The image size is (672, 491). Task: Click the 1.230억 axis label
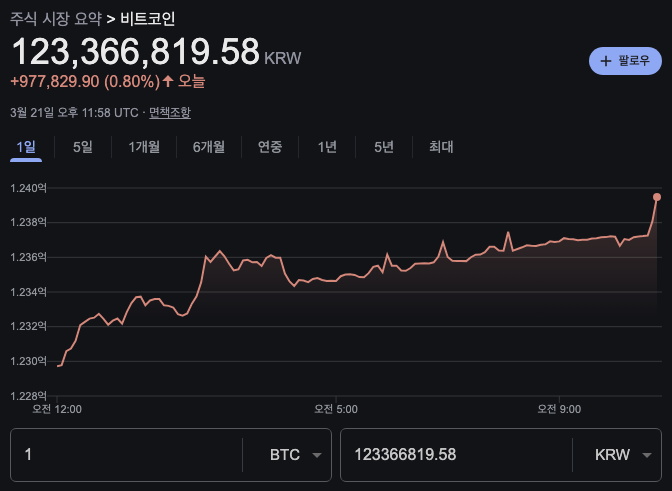coord(28,361)
